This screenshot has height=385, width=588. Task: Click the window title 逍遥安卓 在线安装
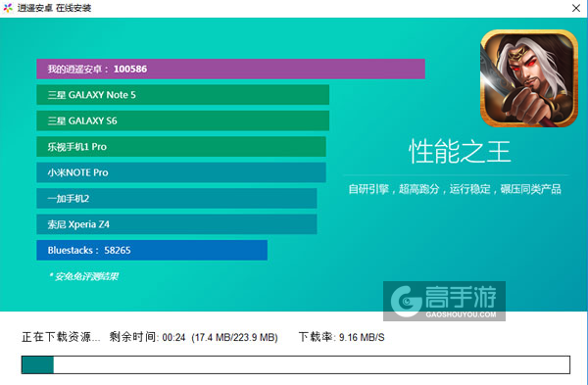(54, 8)
